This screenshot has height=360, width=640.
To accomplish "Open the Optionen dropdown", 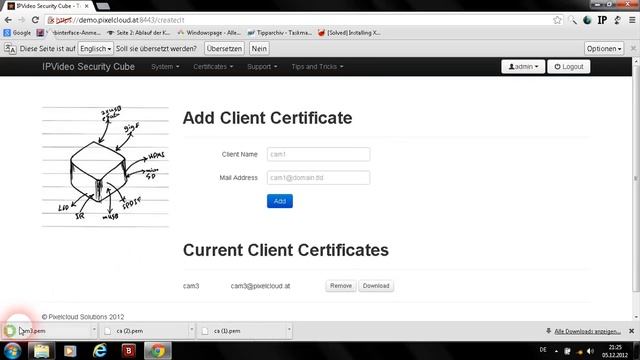I will [x=604, y=49].
